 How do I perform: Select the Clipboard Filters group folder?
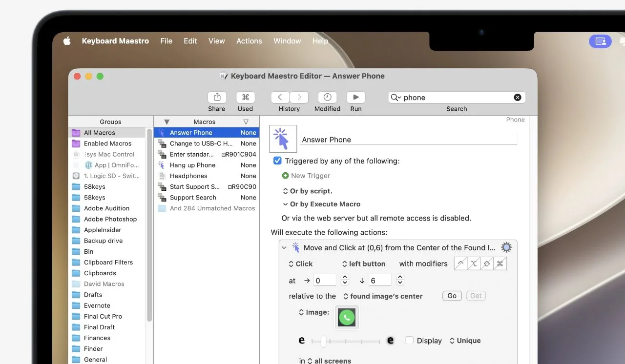107,262
